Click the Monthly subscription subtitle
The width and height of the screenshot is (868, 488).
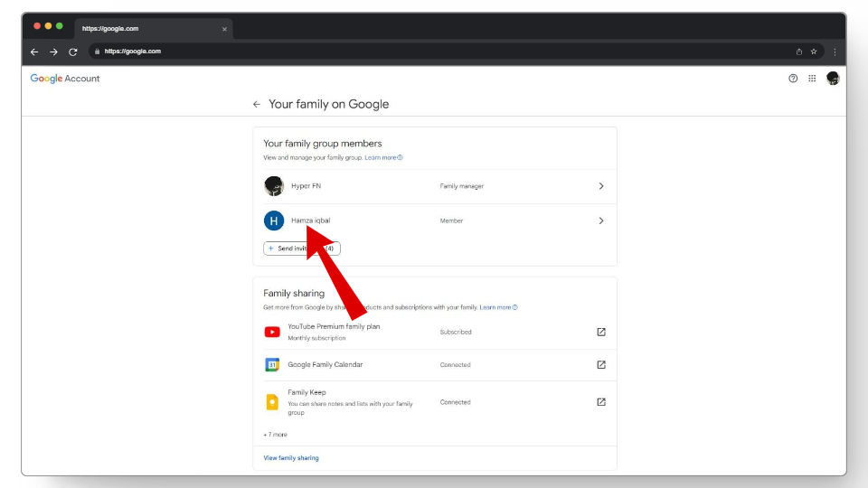point(316,338)
